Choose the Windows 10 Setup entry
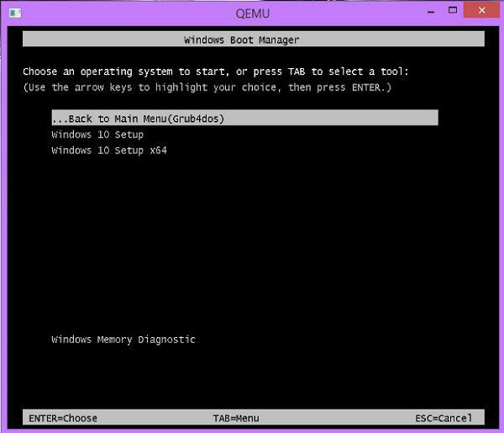504x433 pixels. click(x=97, y=135)
